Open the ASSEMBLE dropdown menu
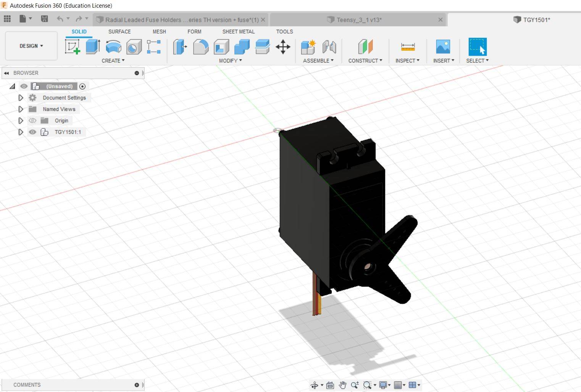Viewport: 581px width, 392px height. [318, 61]
